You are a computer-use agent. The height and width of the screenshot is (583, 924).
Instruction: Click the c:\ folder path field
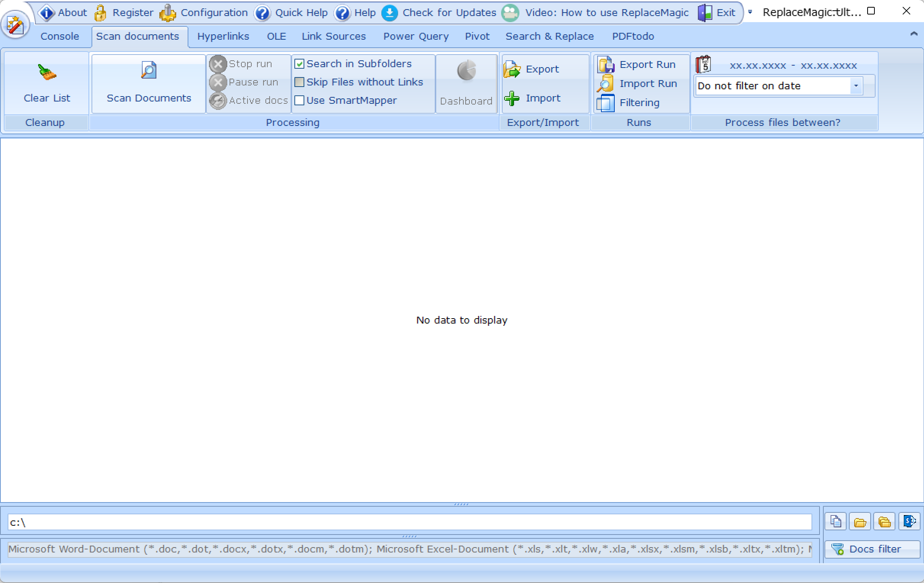(410, 522)
